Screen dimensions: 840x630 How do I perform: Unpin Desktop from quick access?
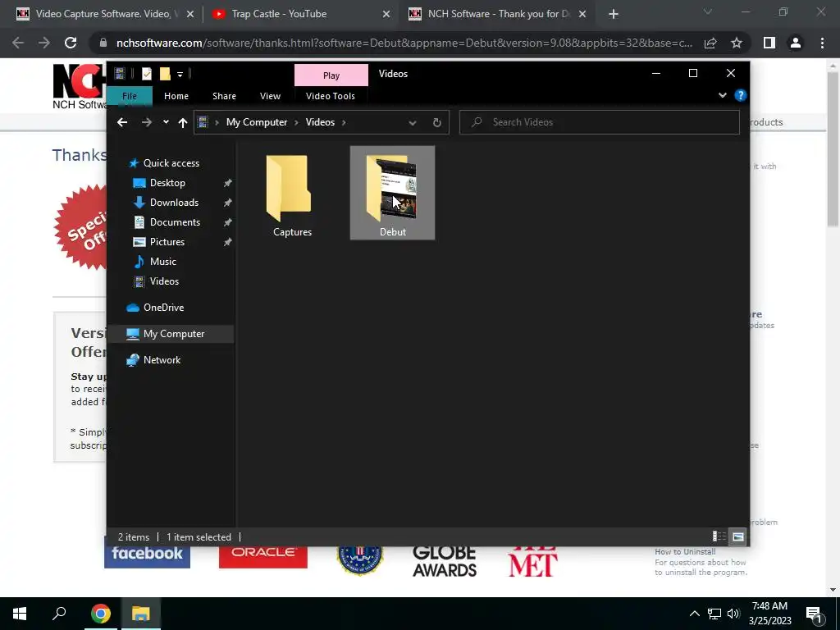[228, 183]
